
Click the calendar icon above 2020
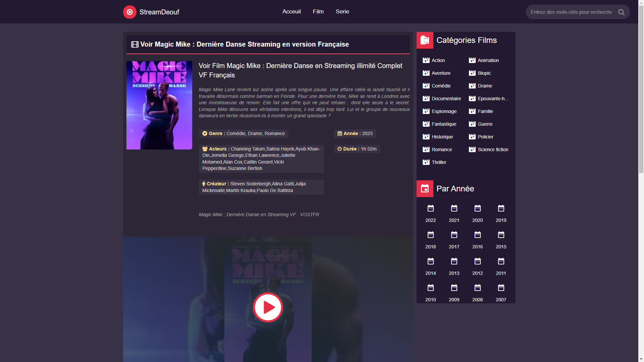[478, 208]
